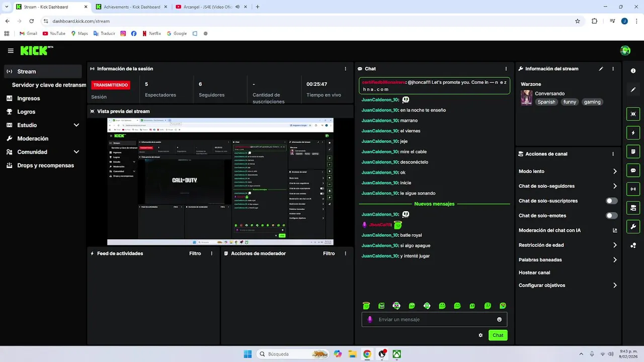Switch to the Arcangel YouTube browser tab
644x362 pixels.
(212, 7)
